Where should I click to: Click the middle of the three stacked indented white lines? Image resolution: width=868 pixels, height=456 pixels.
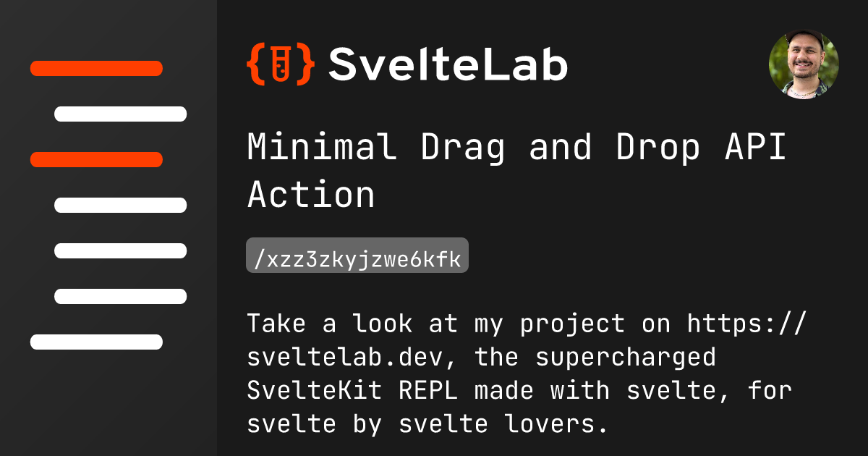point(120,250)
